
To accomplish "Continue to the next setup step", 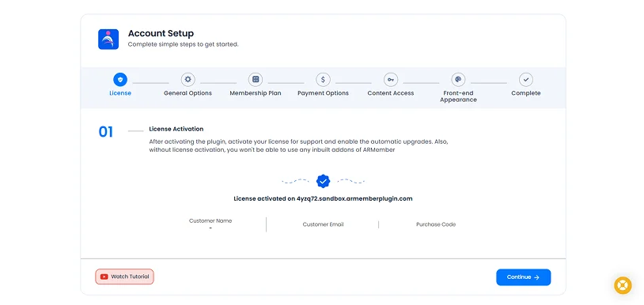I will tap(523, 277).
